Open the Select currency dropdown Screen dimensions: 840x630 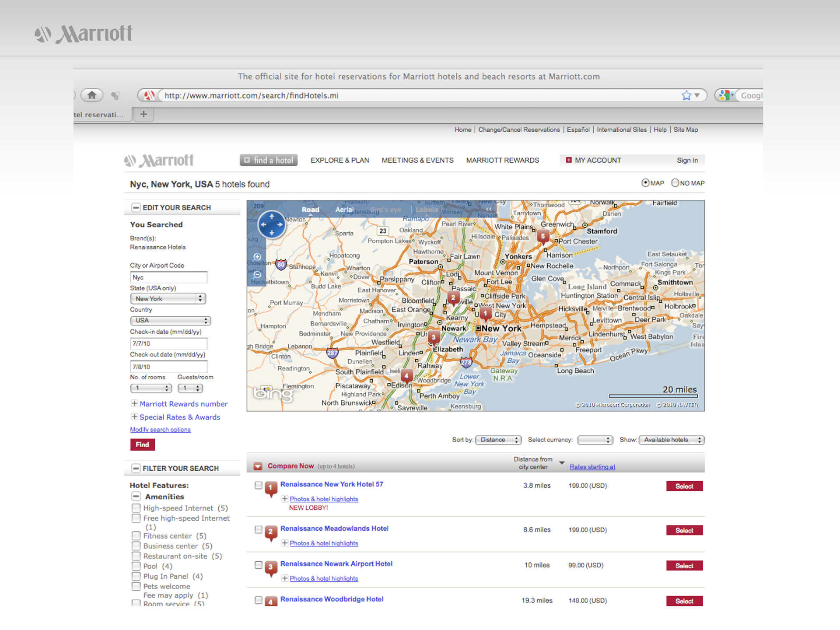[595, 440]
